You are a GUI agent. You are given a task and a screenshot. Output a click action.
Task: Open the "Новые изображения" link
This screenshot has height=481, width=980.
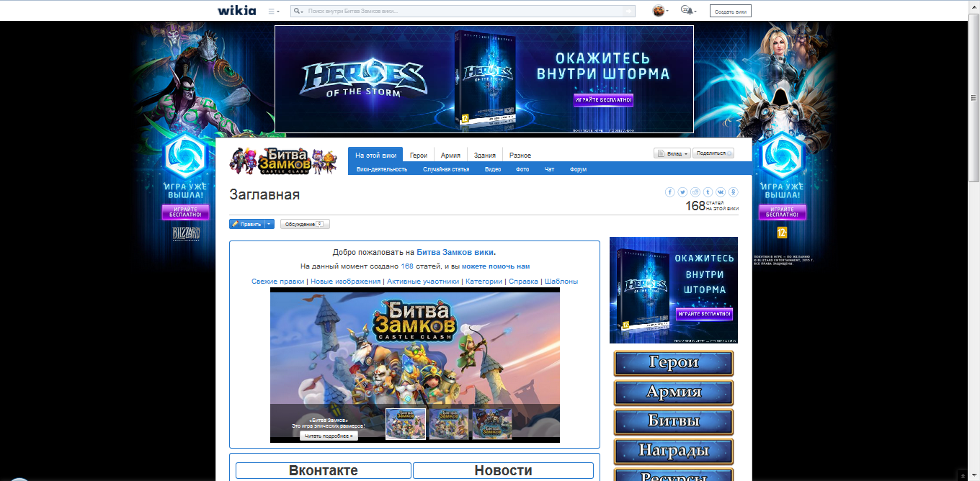pos(346,282)
